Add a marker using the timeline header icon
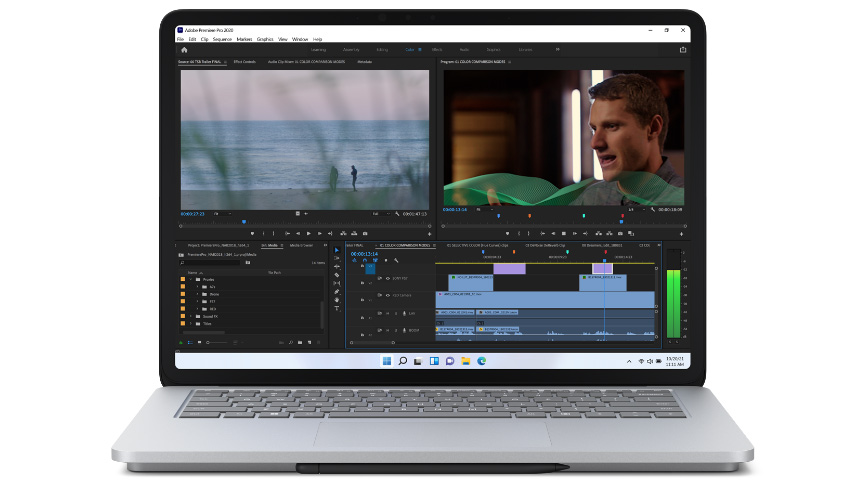Image resolution: width=864 pixels, height=490 pixels. [x=386, y=261]
